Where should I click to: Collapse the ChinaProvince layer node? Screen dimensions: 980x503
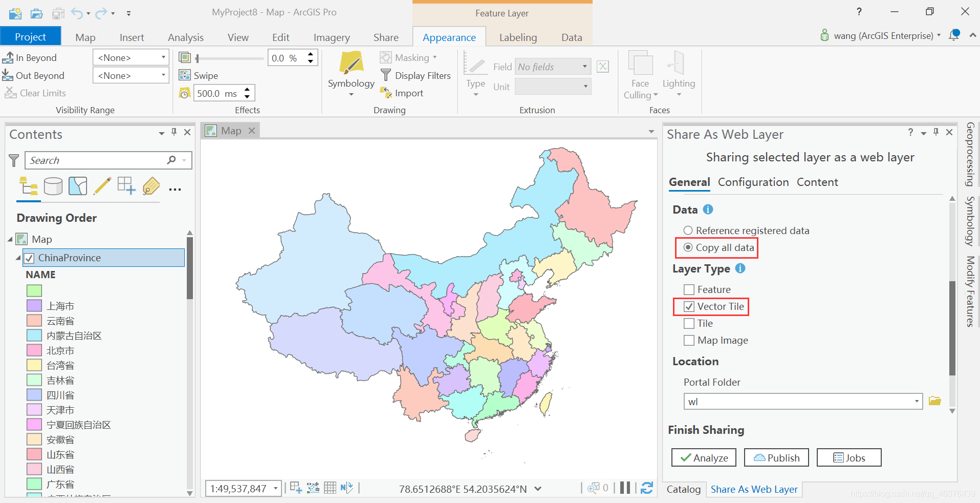18,258
